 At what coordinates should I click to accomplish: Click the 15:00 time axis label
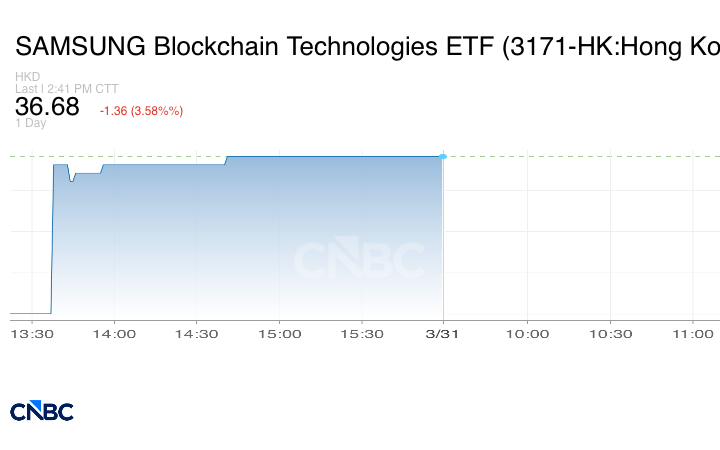click(x=279, y=334)
